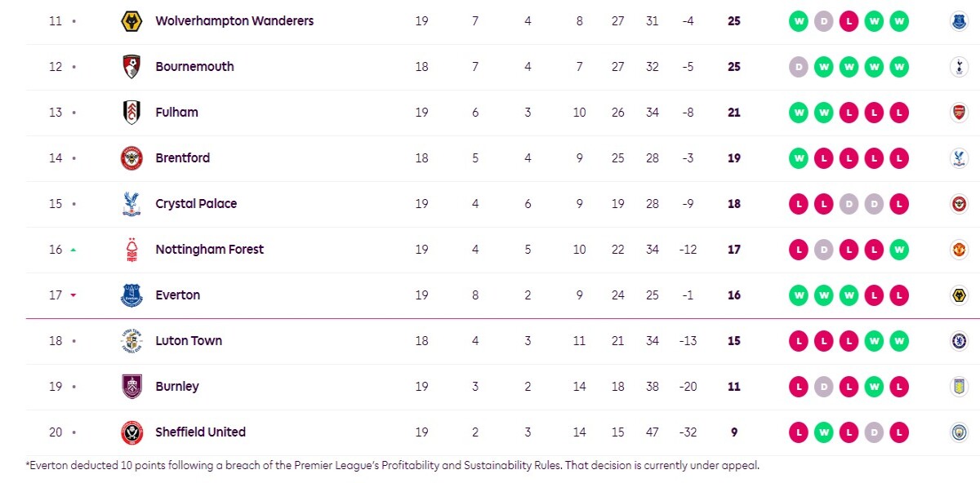Click Luton Town's most recent win circle
Viewport: 980px width, 483px height.
[899, 341]
